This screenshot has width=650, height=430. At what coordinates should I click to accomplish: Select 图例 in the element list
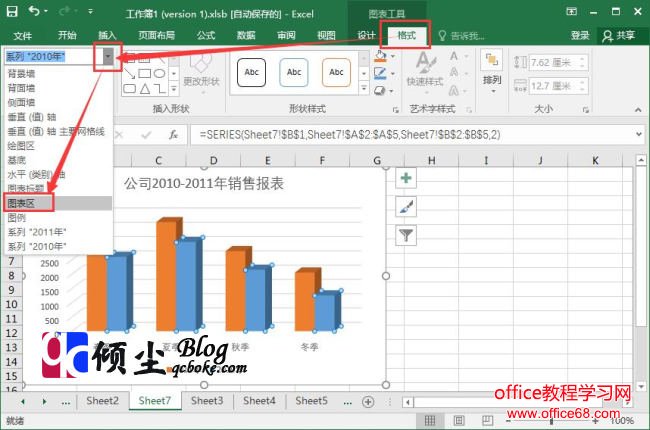click(x=17, y=218)
